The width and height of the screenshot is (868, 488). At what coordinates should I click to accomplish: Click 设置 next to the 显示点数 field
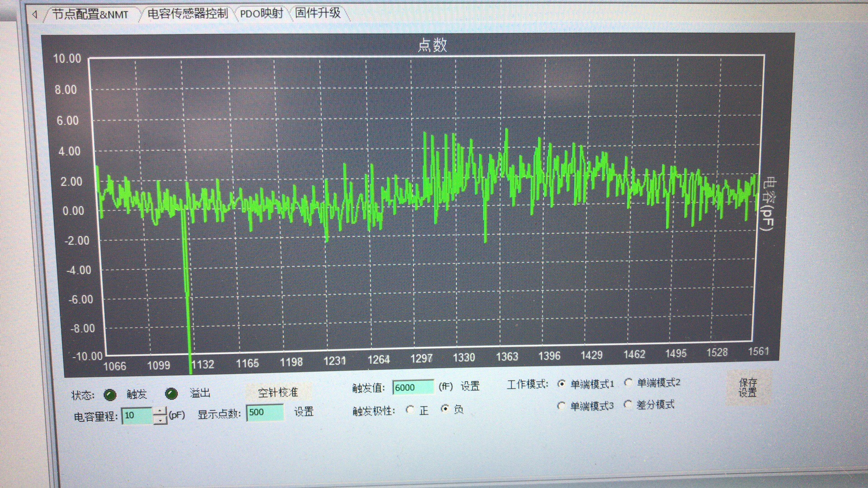pyautogui.click(x=304, y=412)
